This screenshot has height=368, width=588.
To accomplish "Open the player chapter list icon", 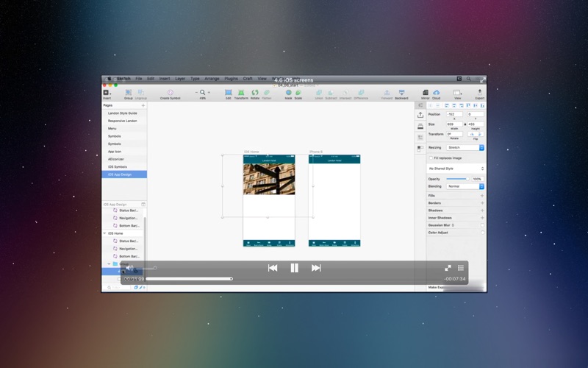I will tap(461, 268).
